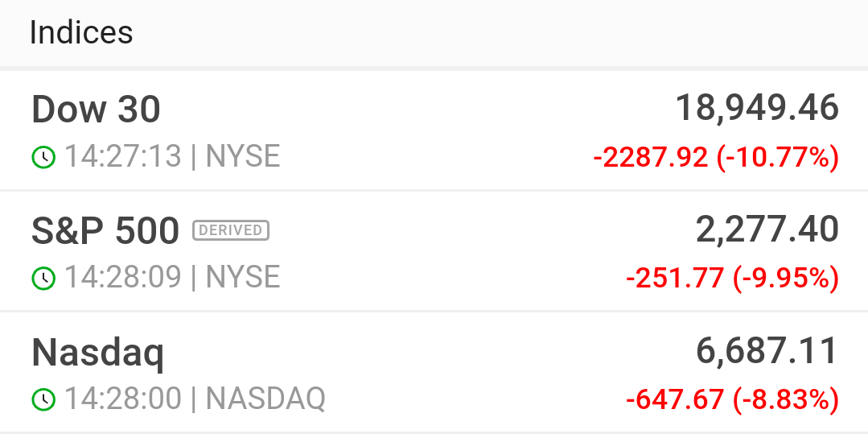The image size is (868, 434).
Task: Click timestamp 14:28:00 under Nasdaq
Action: click(123, 398)
